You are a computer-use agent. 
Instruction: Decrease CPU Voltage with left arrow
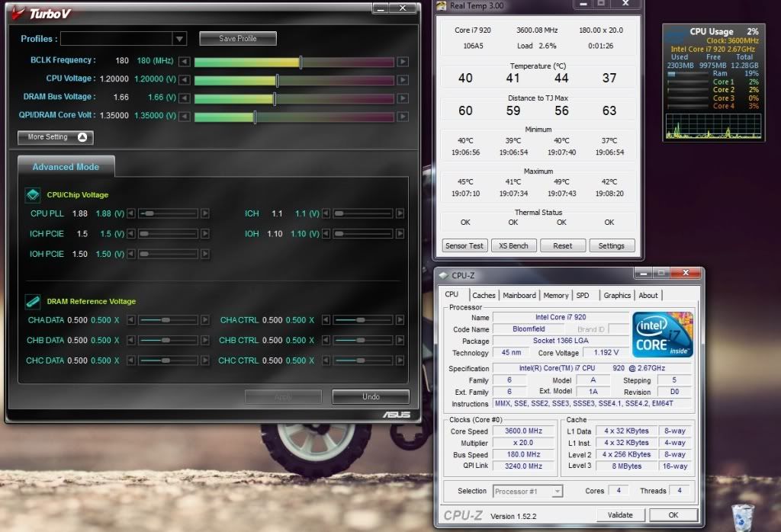(185, 79)
